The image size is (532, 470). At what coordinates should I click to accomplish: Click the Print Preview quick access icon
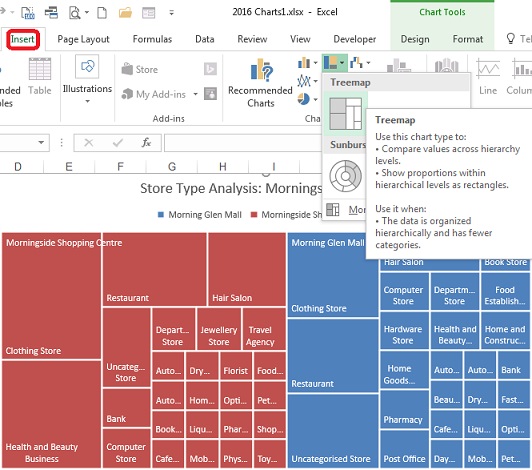point(74,13)
